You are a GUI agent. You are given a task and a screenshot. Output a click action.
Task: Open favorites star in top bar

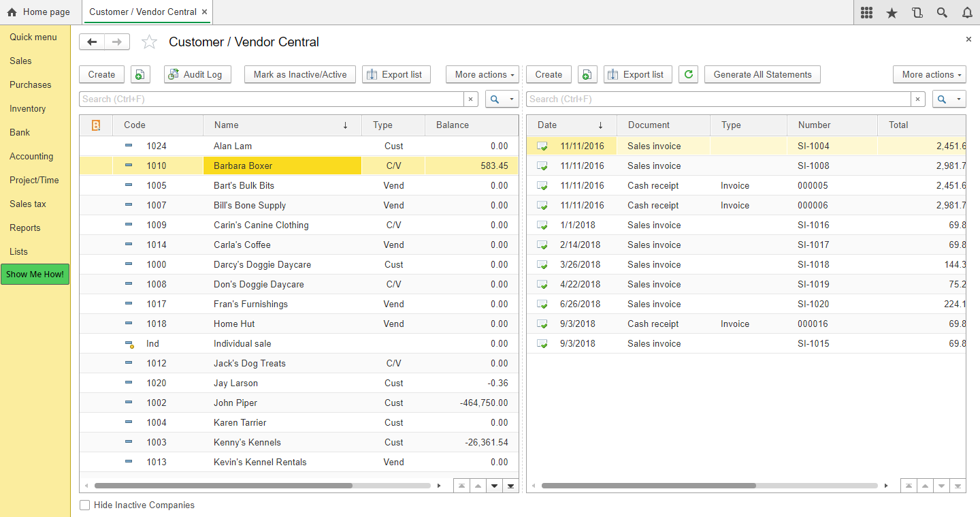coord(892,12)
